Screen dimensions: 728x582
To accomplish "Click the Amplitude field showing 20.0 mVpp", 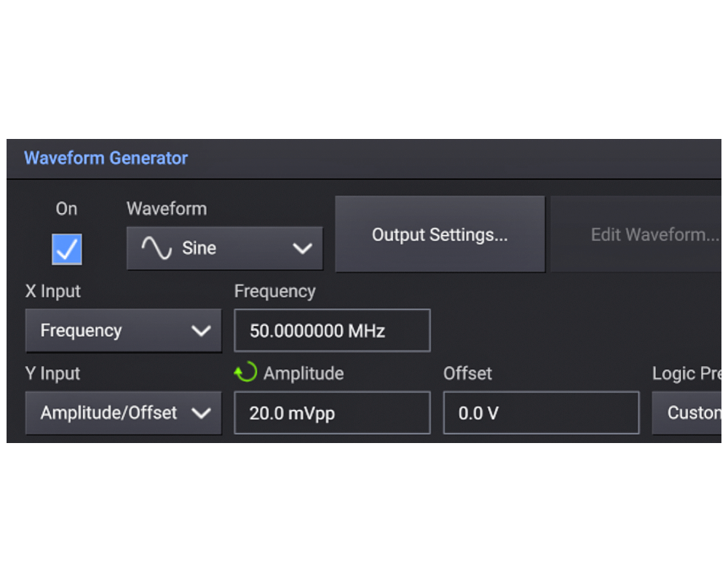I will click(x=332, y=413).
